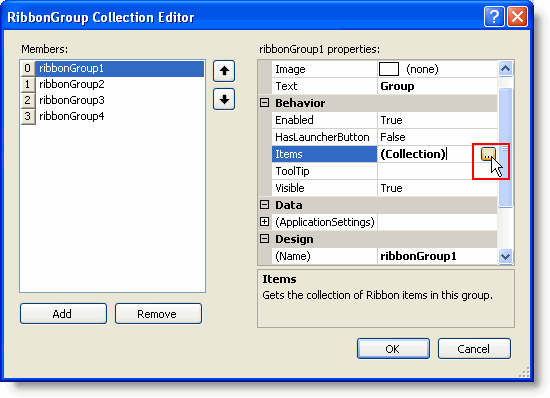Add a new ribbon group member

[x=63, y=313]
